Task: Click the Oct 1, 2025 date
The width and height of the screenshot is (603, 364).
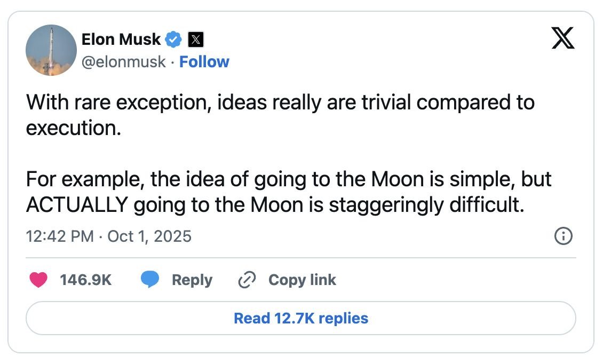Action: point(149,236)
